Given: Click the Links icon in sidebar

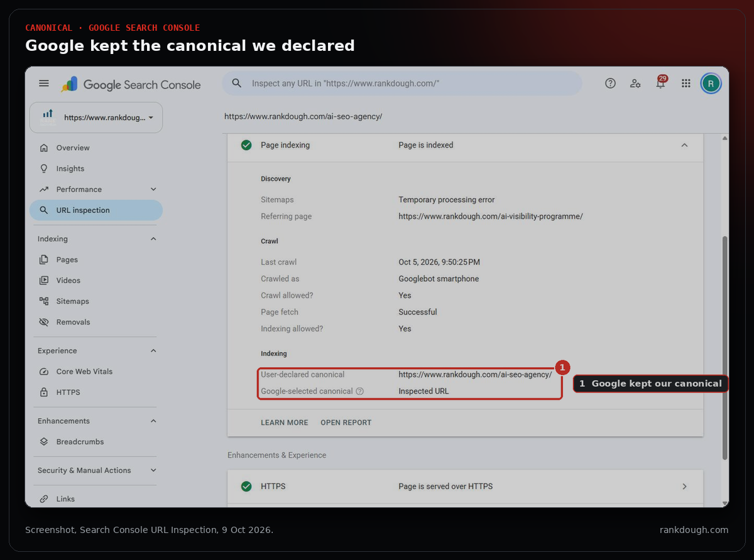Looking at the screenshot, I should coord(44,499).
